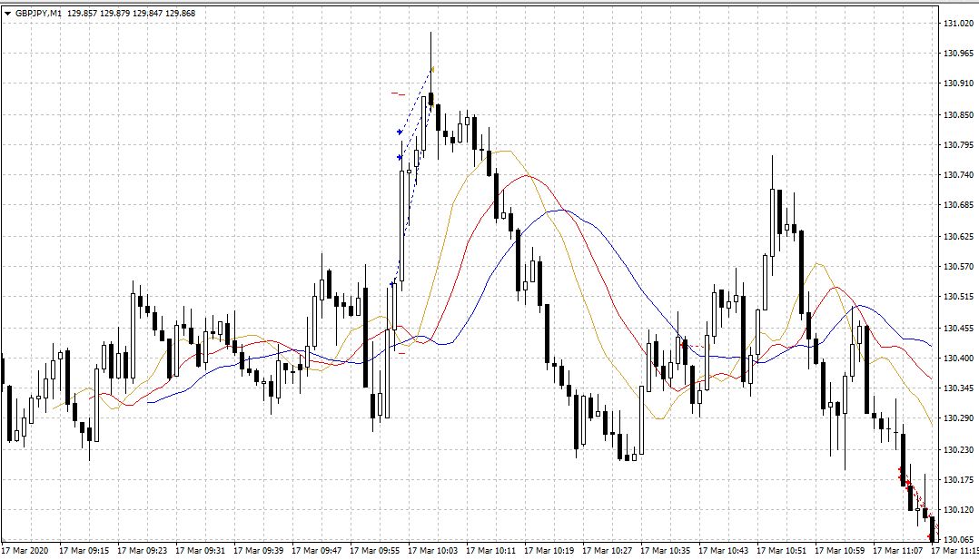
Task: Select the price label 130.345
Action: [x=958, y=388]
